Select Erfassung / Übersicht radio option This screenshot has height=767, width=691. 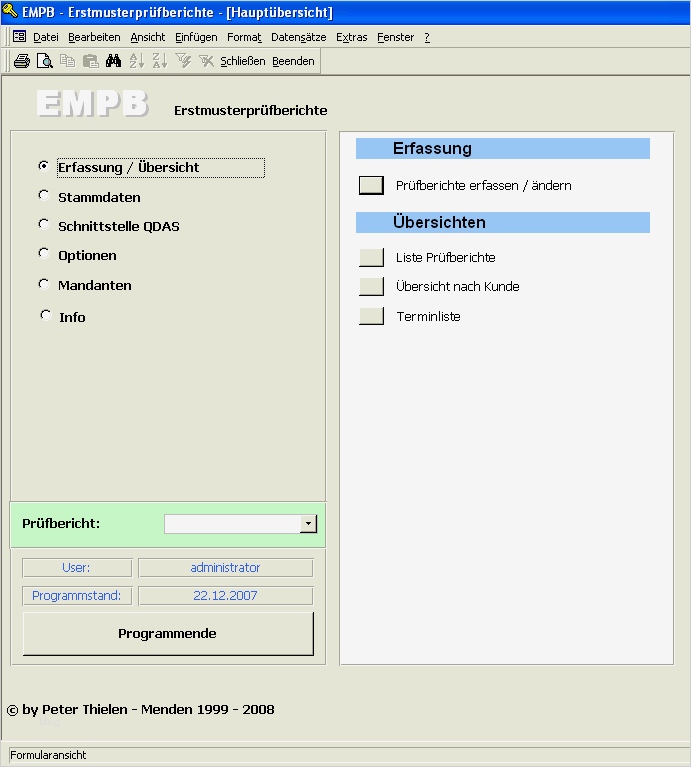(44, 166)
